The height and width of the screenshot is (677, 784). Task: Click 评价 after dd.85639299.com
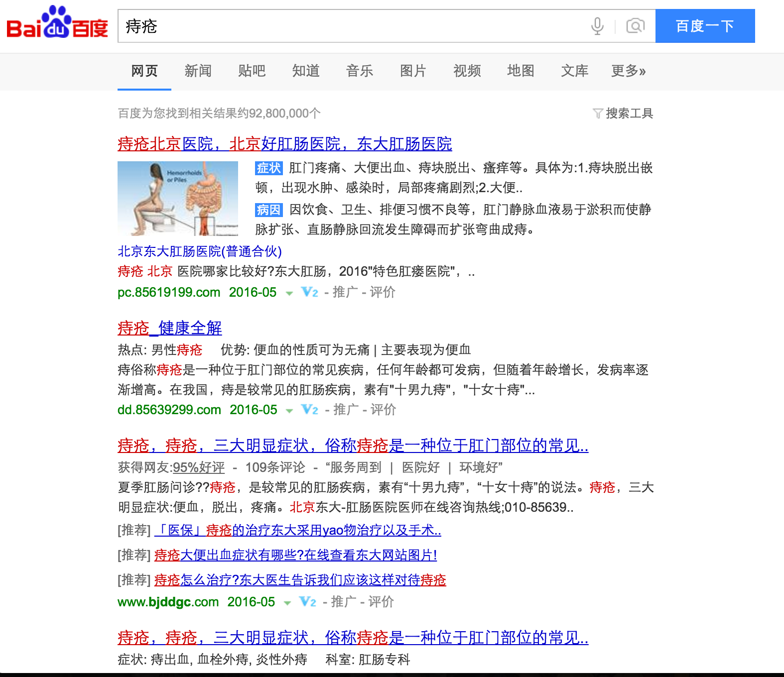tap(384, 410)
